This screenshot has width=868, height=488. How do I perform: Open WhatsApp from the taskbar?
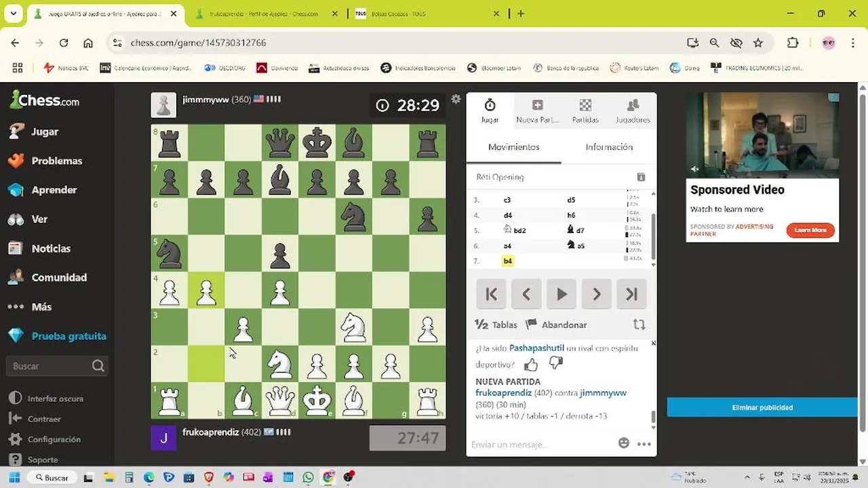pos(309,477)
